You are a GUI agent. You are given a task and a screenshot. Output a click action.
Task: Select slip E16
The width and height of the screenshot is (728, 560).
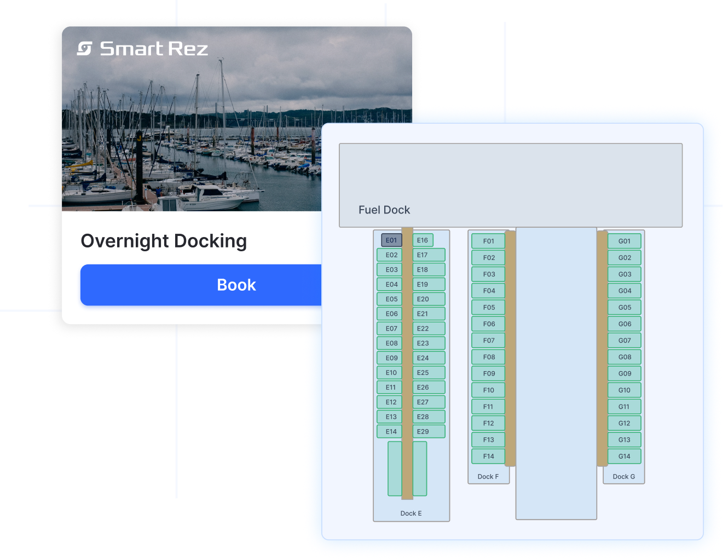pyautogui.click(x=423, y=240)
